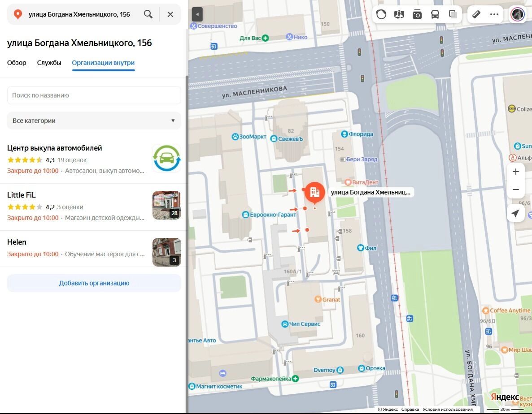The width and height of the screenshot is (532, 414).
Task: Click the 4,2 rating with 3 оценки
Action: pos(45,207)
